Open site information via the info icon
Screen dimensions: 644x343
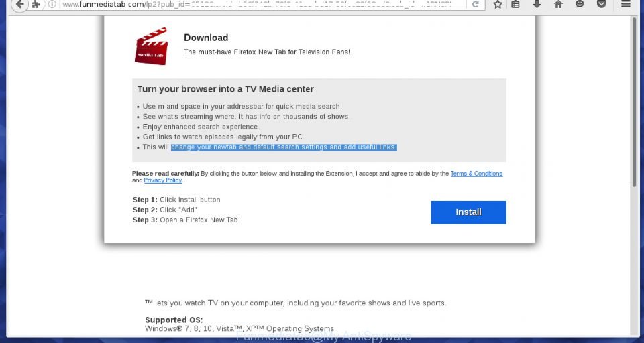coord(52,5)
